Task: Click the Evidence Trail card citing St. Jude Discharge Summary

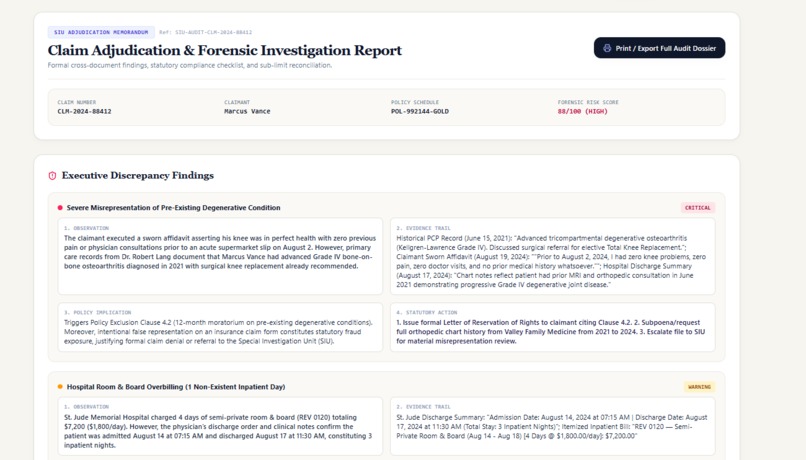Action: [553, 426]
